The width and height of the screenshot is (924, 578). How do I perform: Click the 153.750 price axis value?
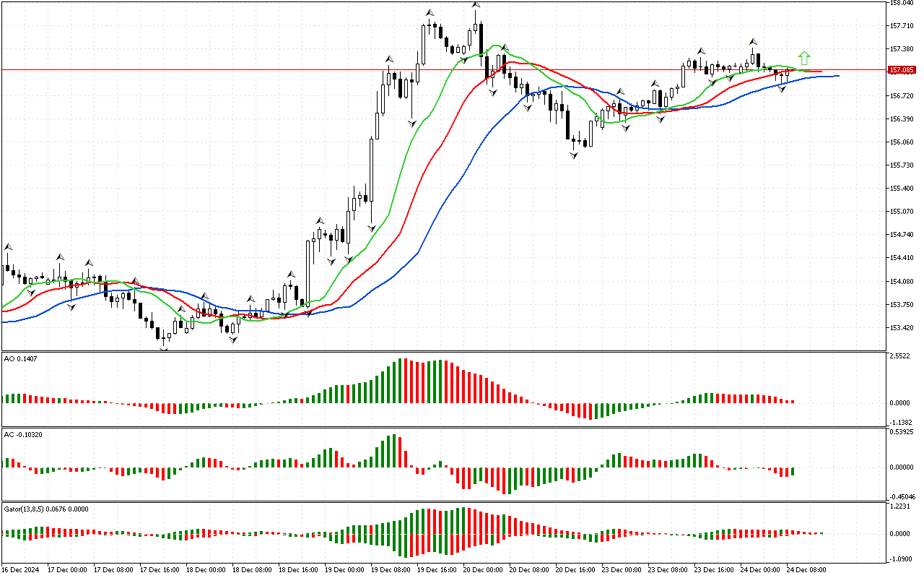click(x=903, y=304)
